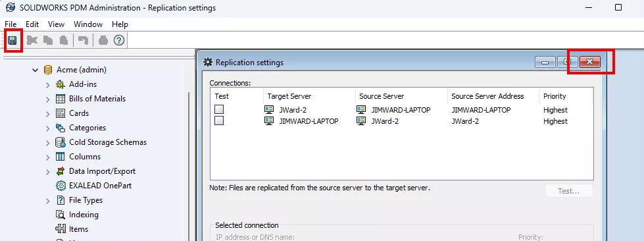Click the Copy toolbar icon

pos(48,40)
